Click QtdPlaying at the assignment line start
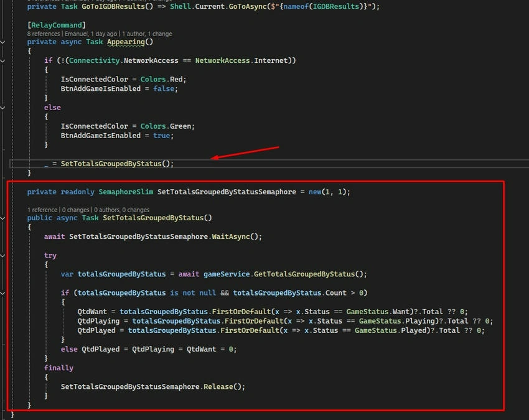 coord(98,321)
